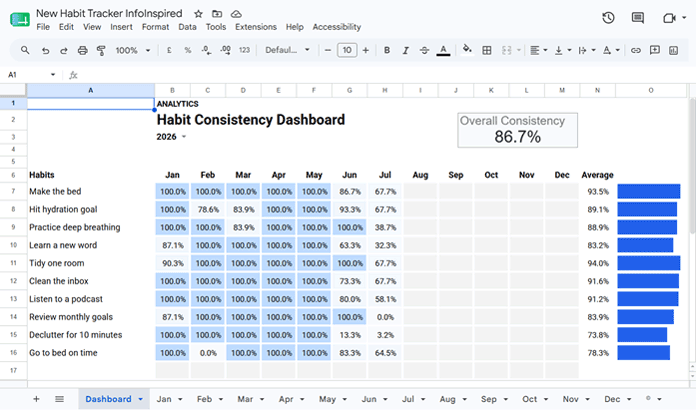Open the Edit menu
This screenshot has height=410, width=696.
[66, 27]
